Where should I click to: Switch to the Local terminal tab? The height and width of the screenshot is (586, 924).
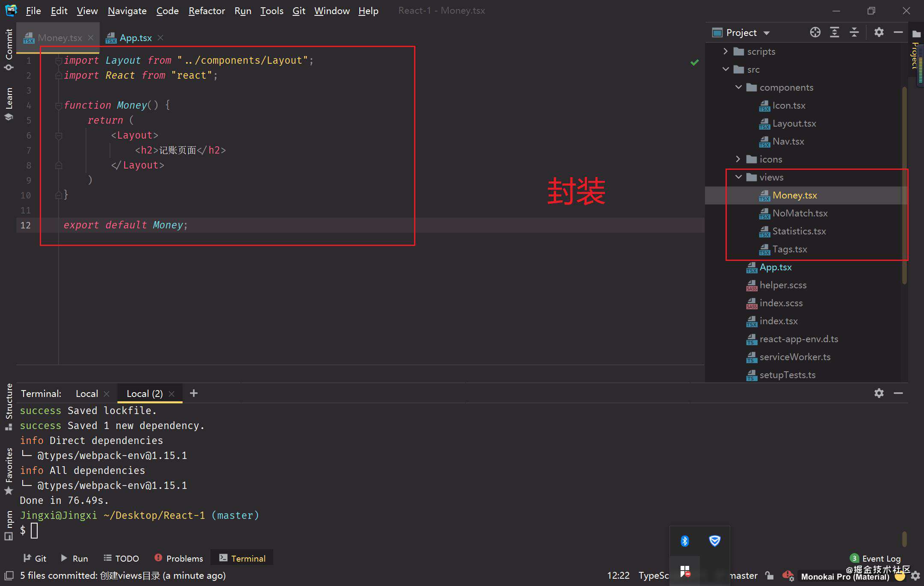(87, 394)
